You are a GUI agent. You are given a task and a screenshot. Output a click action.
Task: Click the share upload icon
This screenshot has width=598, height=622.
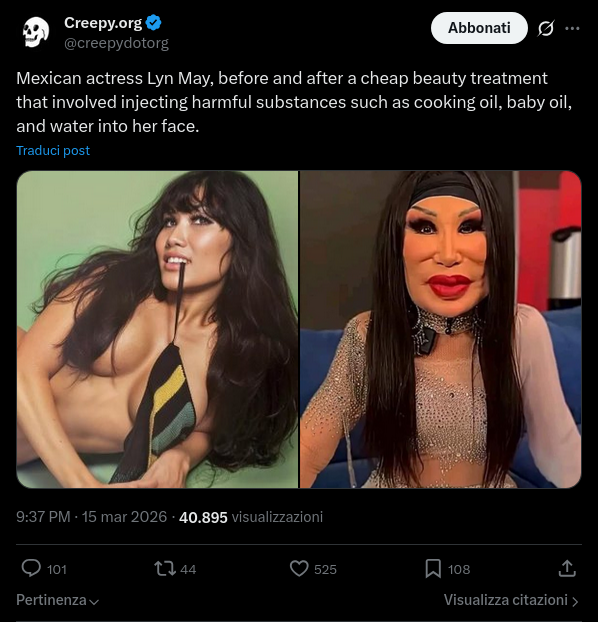(x=567, y=568)
